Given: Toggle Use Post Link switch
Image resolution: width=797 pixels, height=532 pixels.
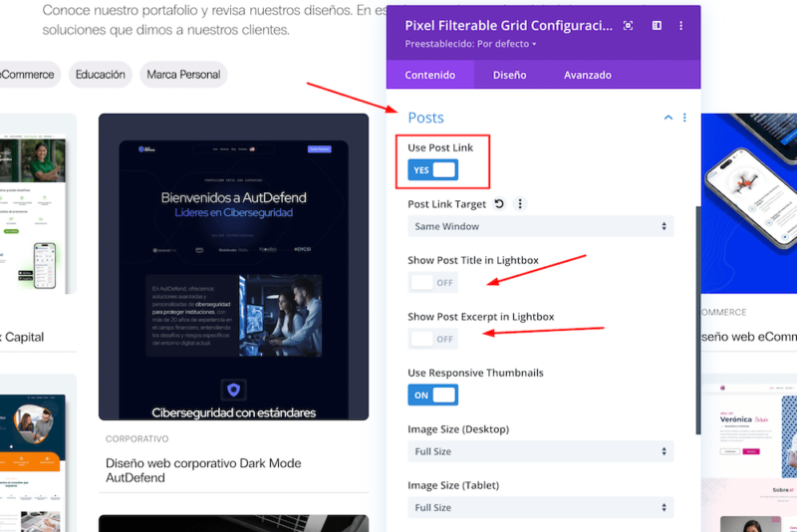Looking at the screenshot, I should 432,170.
